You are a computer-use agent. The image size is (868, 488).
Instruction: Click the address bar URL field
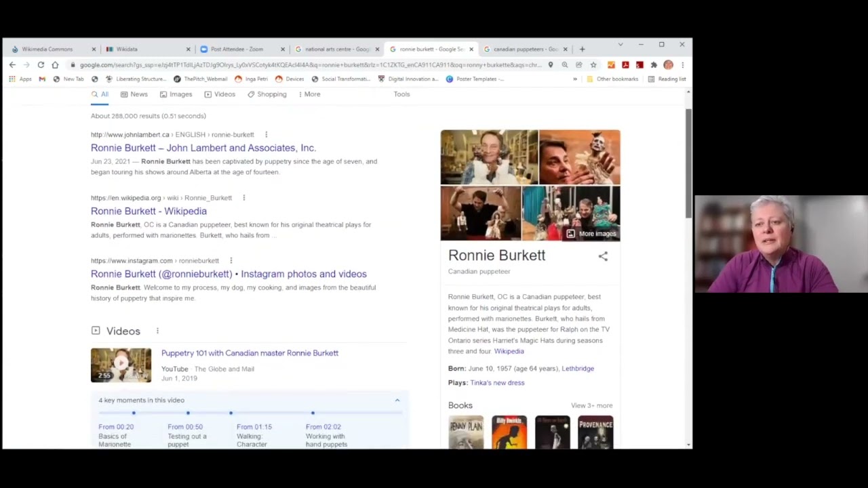tap(311, 65)
